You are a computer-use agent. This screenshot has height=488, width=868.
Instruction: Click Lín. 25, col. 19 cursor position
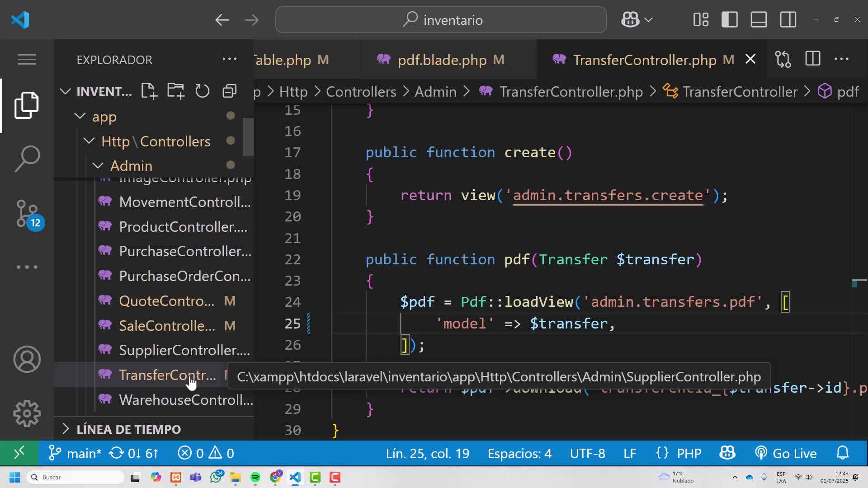pos(427,453)
